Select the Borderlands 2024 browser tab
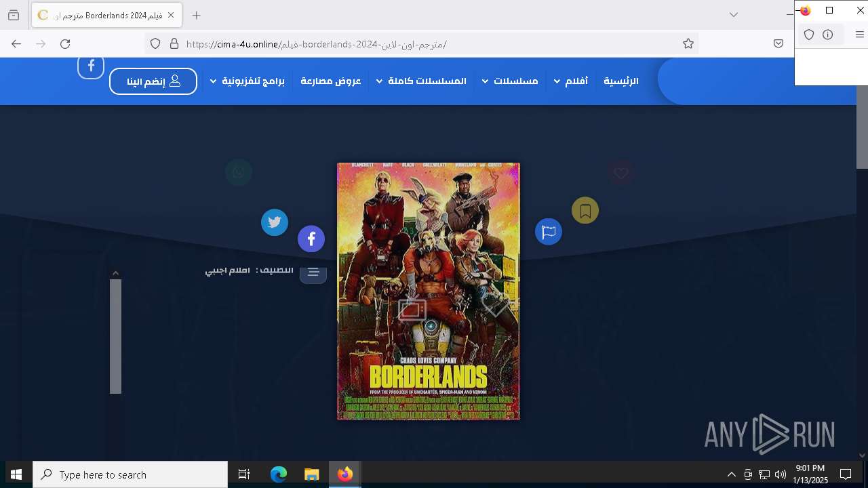Viewport: 868px width, 488px height. coord(106,15)
